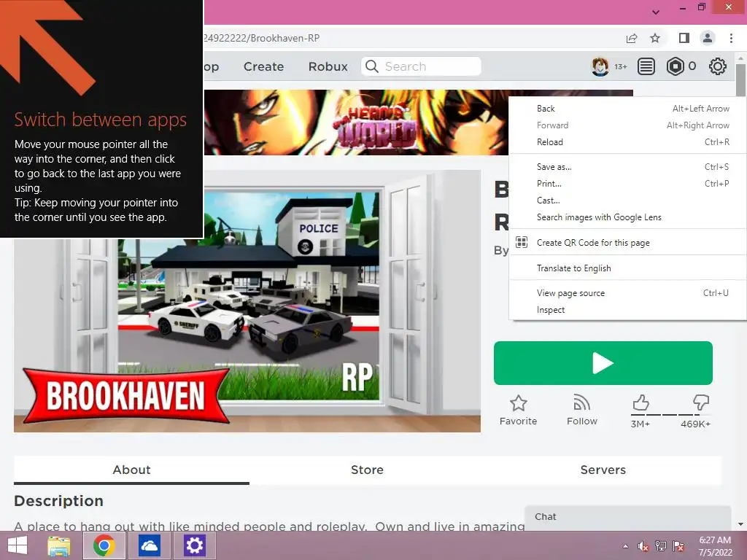Open Roblox notifications list icon
Image resolution: width=747 pixels, height=560 pixels.
click(646, 66)
